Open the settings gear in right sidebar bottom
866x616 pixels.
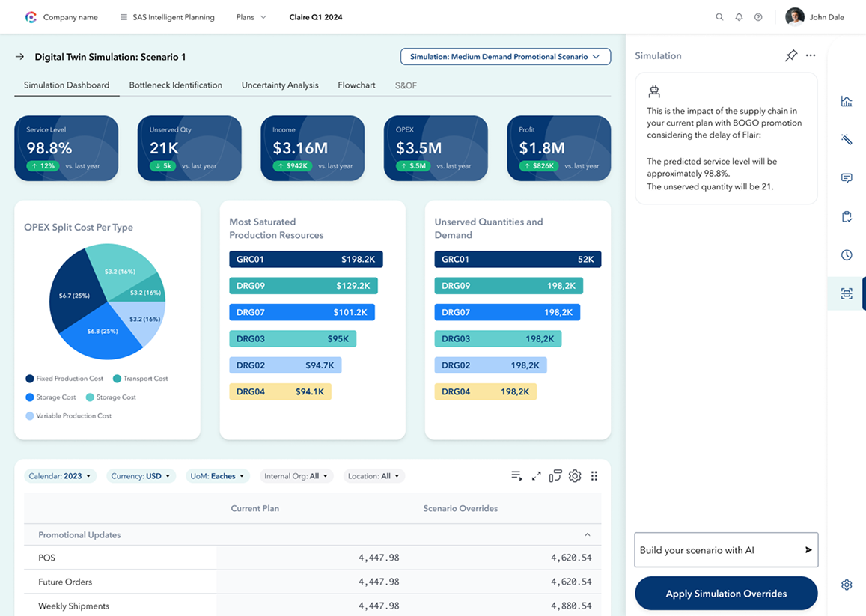[846, 585]
